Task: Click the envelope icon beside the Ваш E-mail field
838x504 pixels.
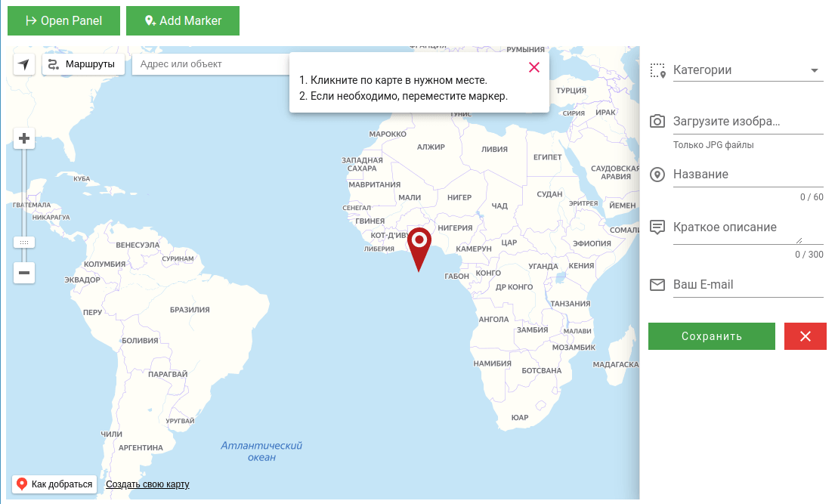Action: 657,285
